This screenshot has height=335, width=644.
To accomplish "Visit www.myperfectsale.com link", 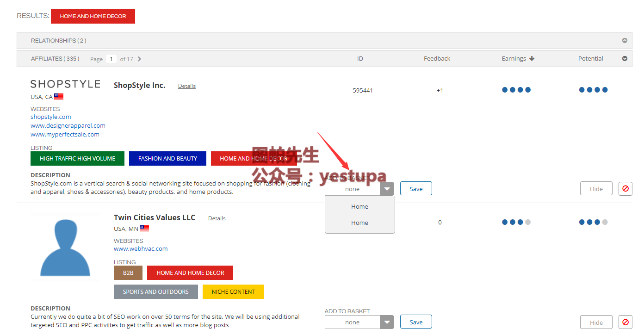I will [x=65, y=135].
